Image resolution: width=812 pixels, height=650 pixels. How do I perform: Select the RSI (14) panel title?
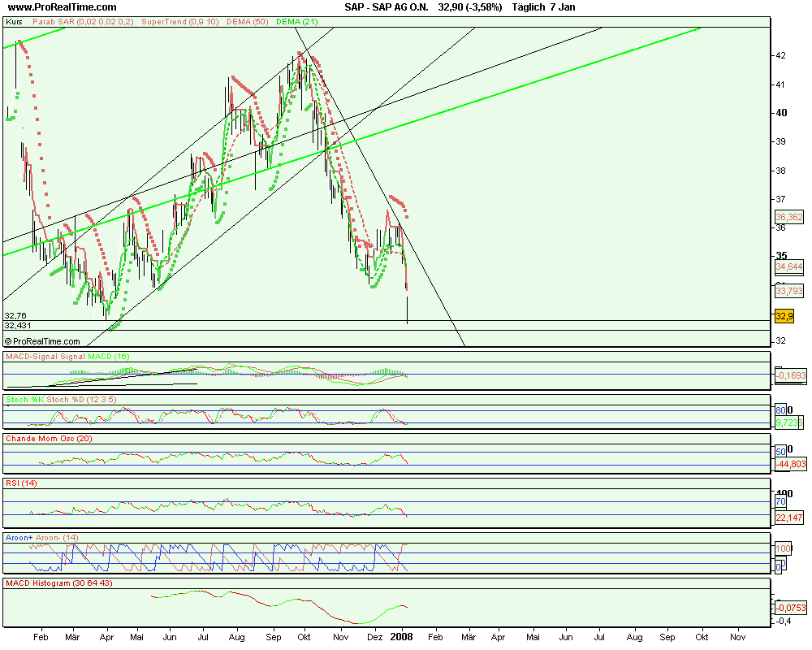[21, 483]
